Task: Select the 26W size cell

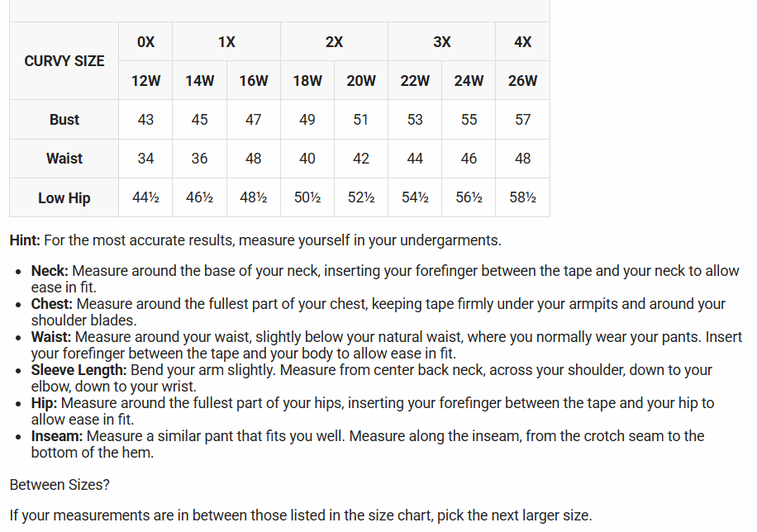Action: click(x=522, y=81)
